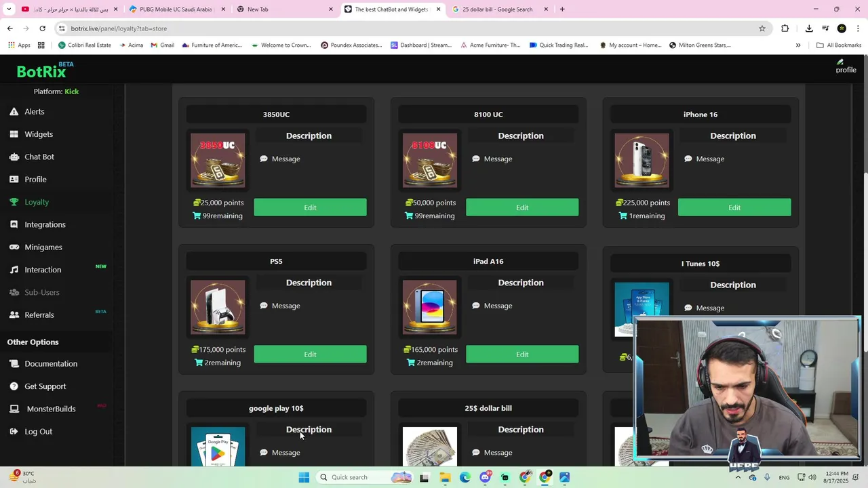Open the tab search dropdown arrow
The image size is (868, 488).
click(x=8, y=9)
